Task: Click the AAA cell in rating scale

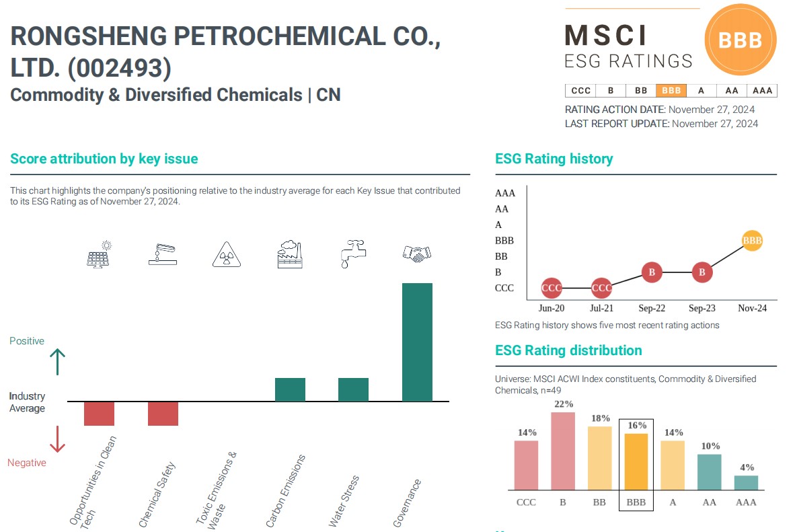Action: click(x=762, y=90)
